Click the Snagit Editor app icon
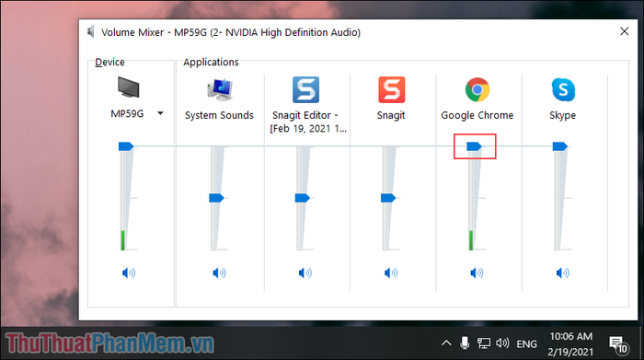 click(305, 89)
